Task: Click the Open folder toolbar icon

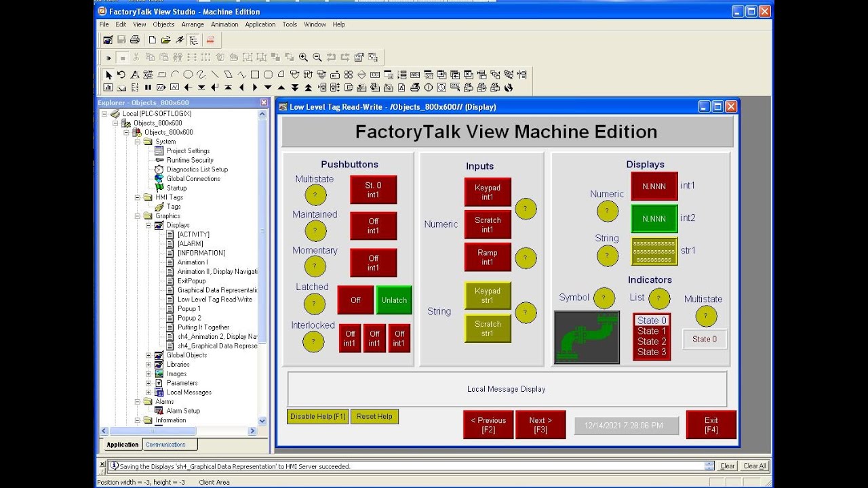Action: 165,40
